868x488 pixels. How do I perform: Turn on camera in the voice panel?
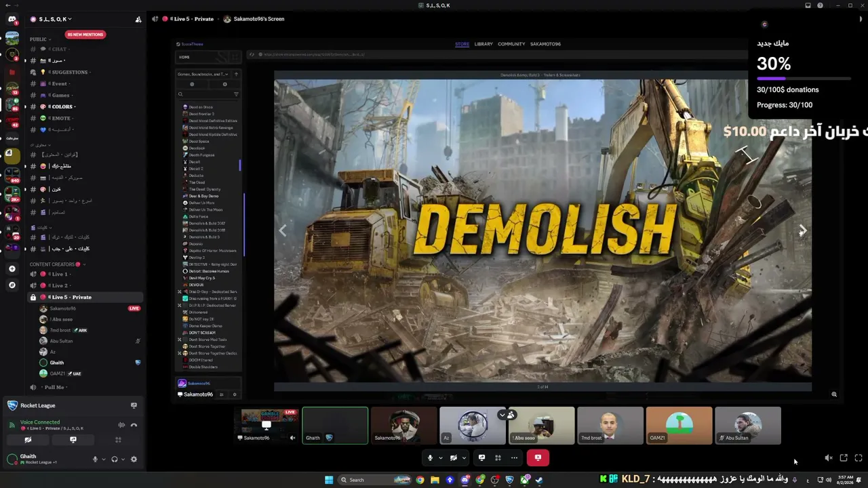point(28,440)
